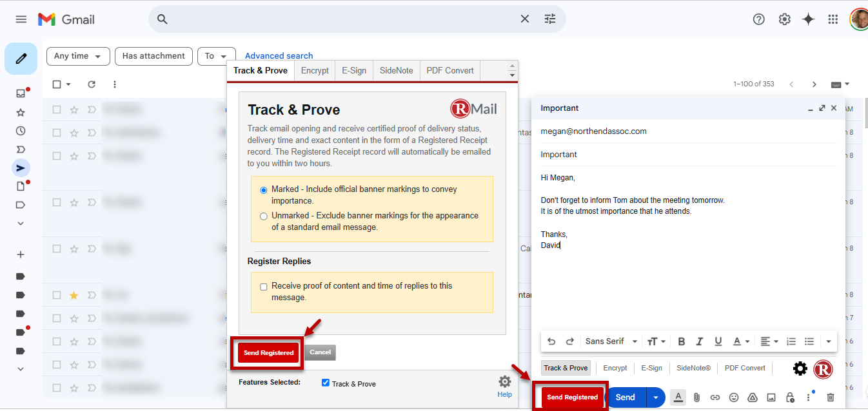
Task: Show search options slider icon
Action: coord(550,19)
